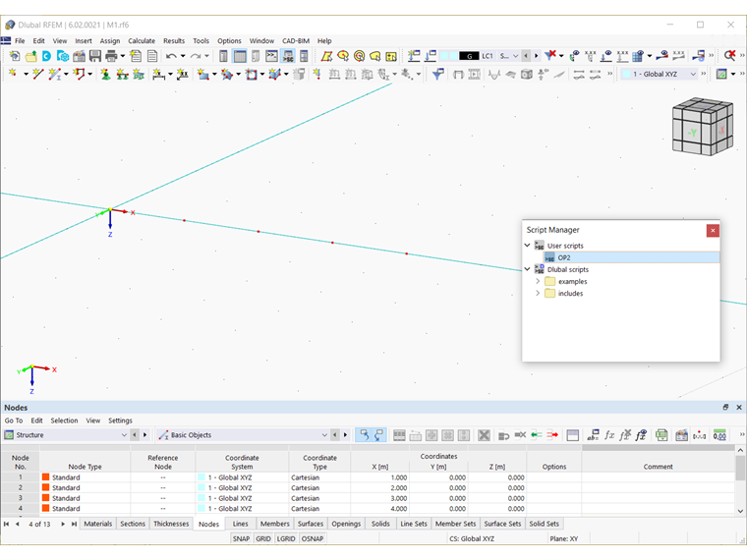Click the delete row X icon in table toolbar
This screenshot has width=747, height=560.
click(484, 435)
